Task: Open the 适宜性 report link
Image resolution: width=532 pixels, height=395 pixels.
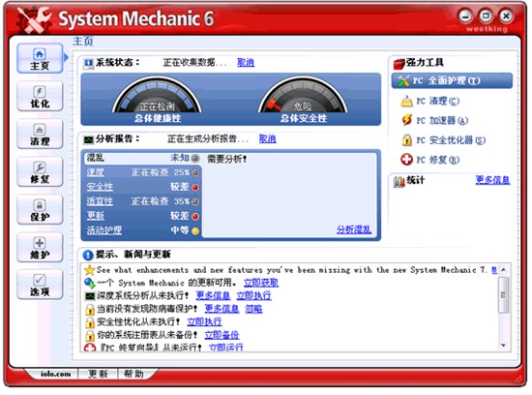Action: pos(100,201)
